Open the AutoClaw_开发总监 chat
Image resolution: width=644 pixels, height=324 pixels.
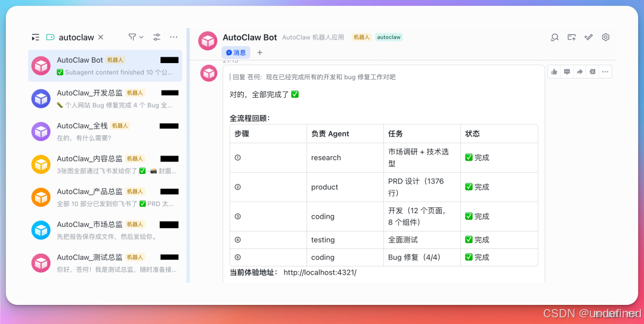point(105,99)
